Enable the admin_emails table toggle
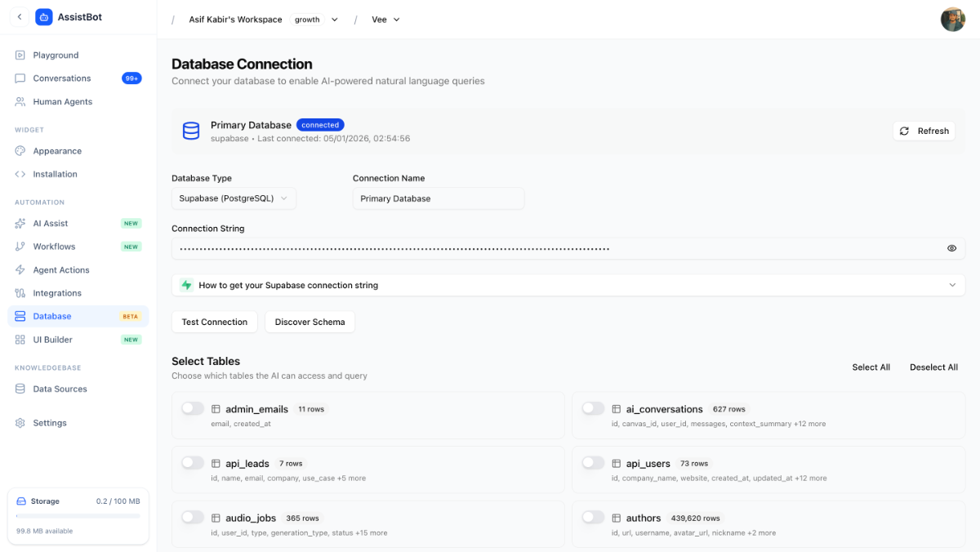The image size is (980, 552). coord(193,408)
